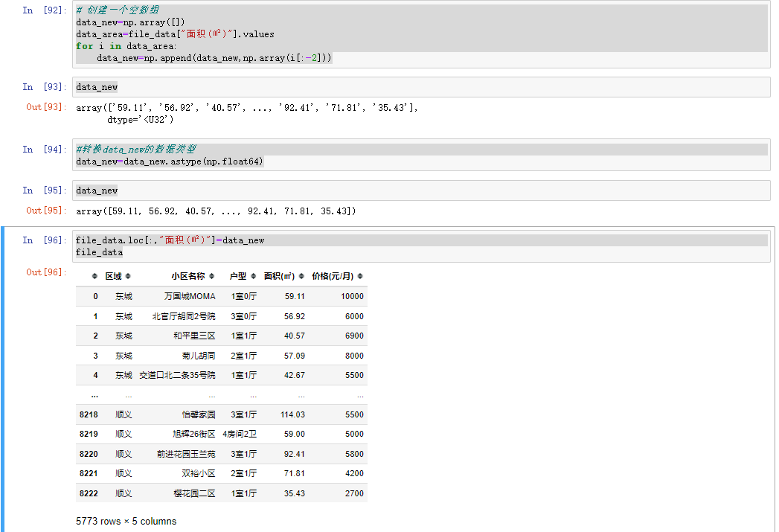The height and width of the screenshot is (532, 779).
Task: Click the 户型 column header label
Action: tap(238, 276)
